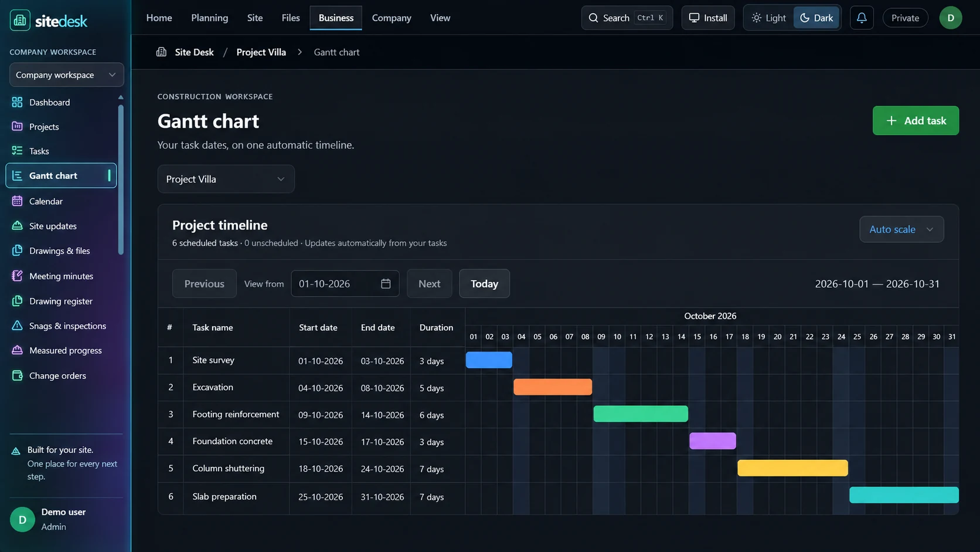Click the Excavation task name
This screenshot has height=552, width=980.
213,387
